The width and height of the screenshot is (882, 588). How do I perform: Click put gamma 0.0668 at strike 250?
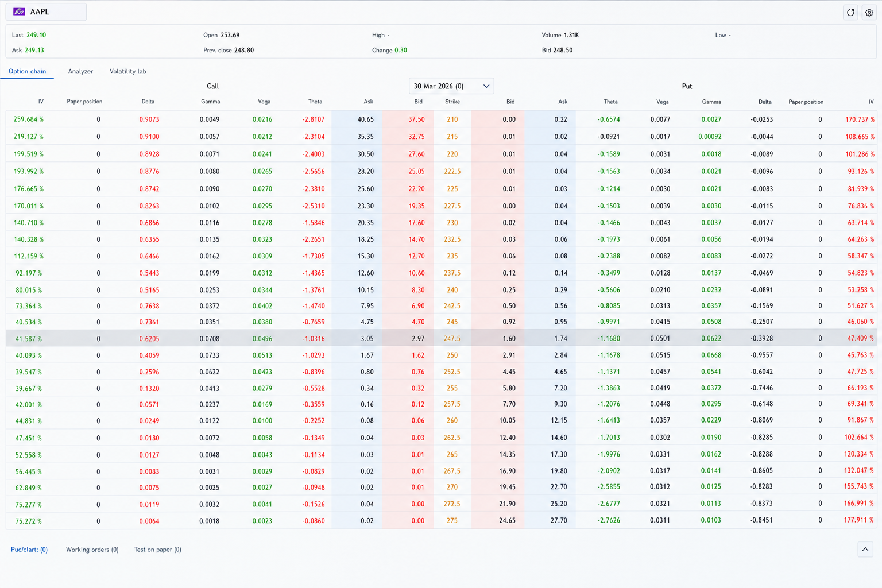711,355
